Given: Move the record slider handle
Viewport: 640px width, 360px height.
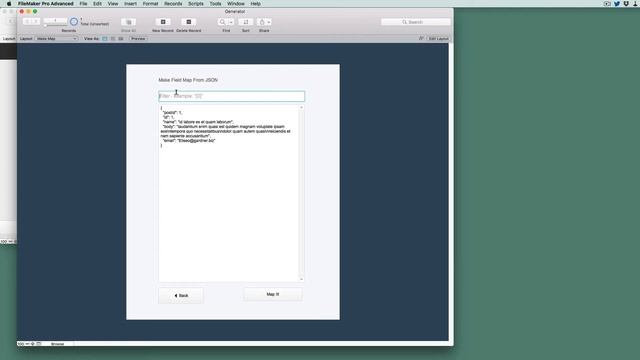Looking at the screenshot, I should (x=46, y=25).
